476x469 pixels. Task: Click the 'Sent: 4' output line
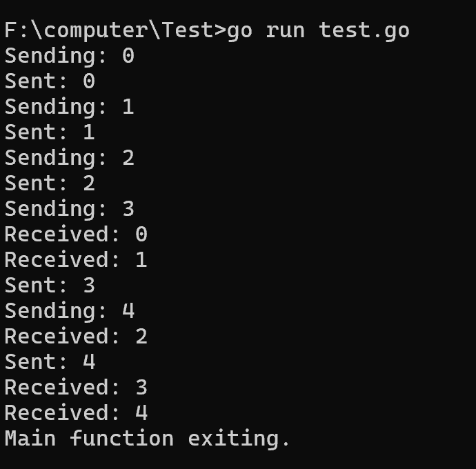click(50, 362)
